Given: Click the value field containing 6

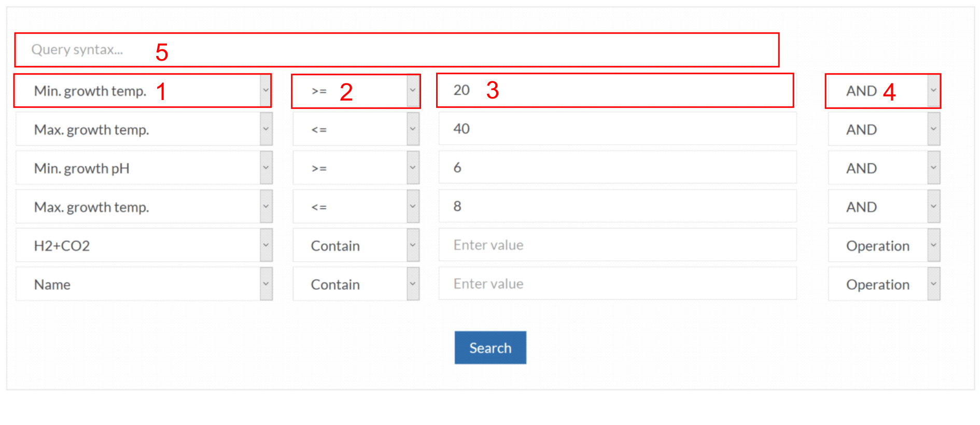Looking at the screenshot, I should [617, 167].
